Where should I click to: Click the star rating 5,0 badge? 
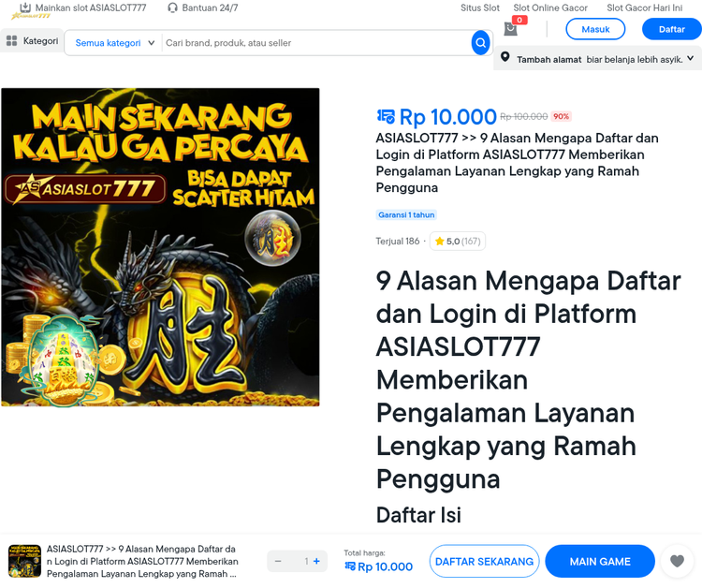(458, 242)
